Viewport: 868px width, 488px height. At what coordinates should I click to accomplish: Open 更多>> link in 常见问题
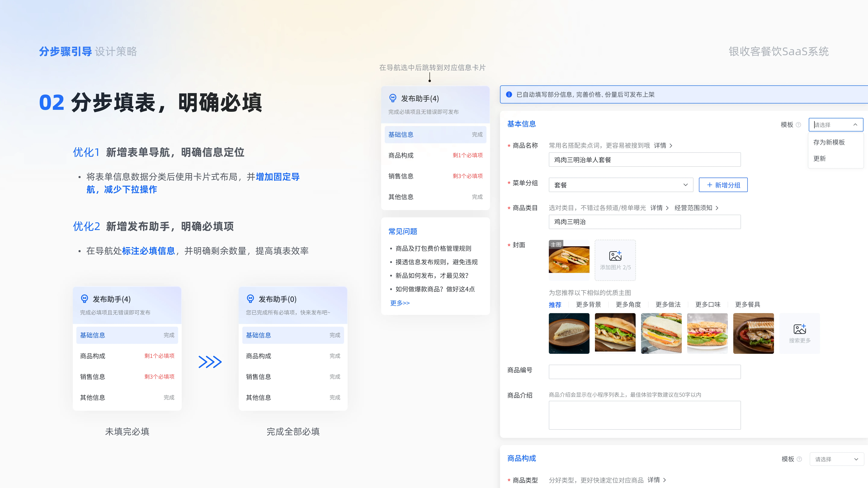click(400, 303)
